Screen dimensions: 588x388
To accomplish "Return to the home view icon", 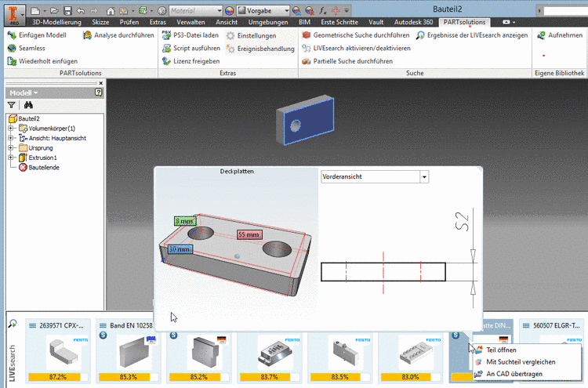I will click(111, 11).
